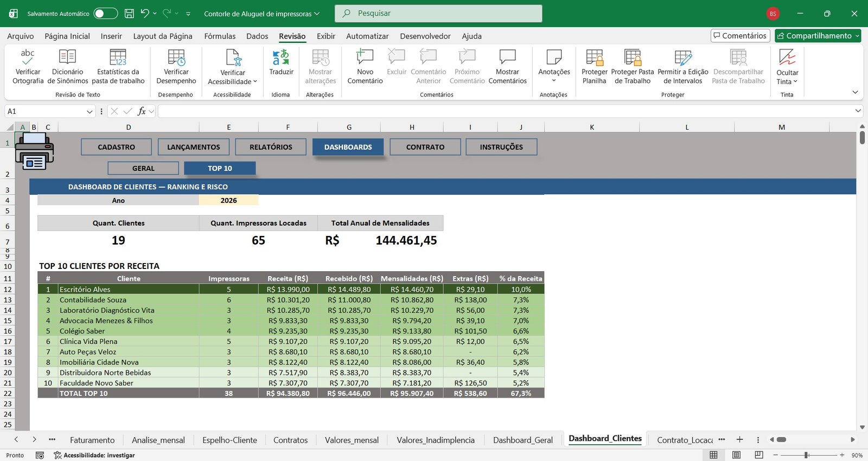Click the LANÇAMENTOS navigation button
868x461 pixels.
tap(194, 147)
